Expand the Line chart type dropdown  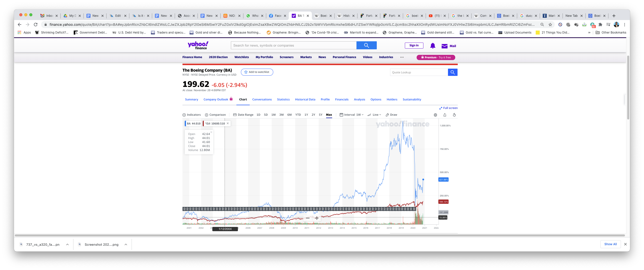pyautogui.click(x=374, y=115)
